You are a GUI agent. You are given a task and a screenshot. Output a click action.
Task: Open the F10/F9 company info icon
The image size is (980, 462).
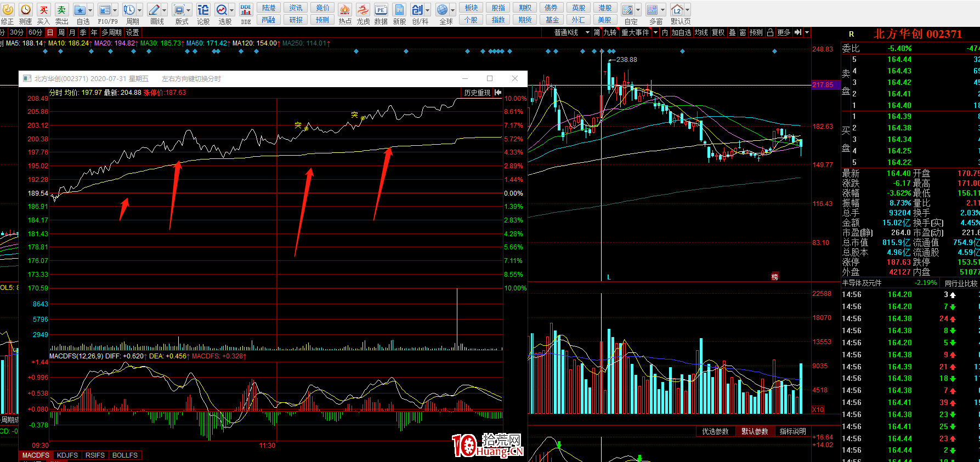pyautogui.click(x=104, y=10)
